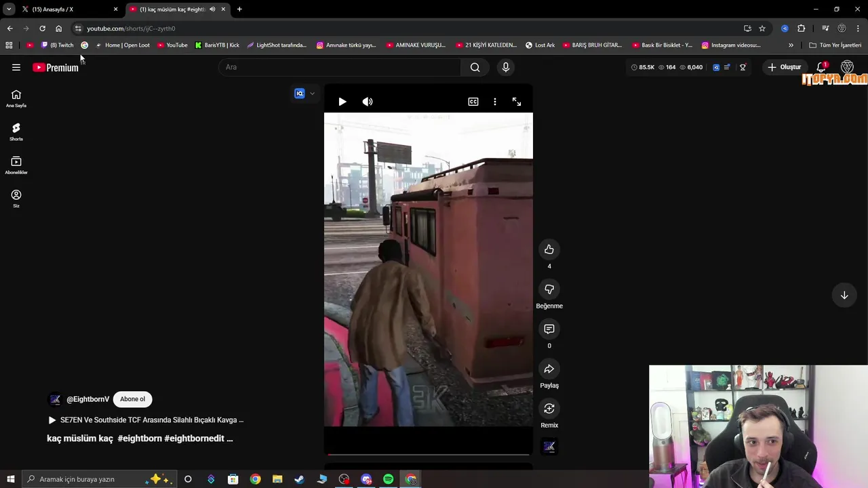This screenshot has width=868, height=488.
Task: Open linked video SE7EN Ve Southside TCF
Action: pos(145,420)
